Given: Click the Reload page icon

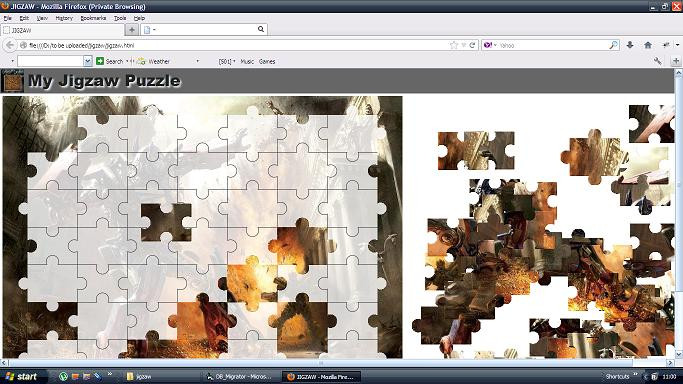Looking at the screenshot, I should click(472, 45).
